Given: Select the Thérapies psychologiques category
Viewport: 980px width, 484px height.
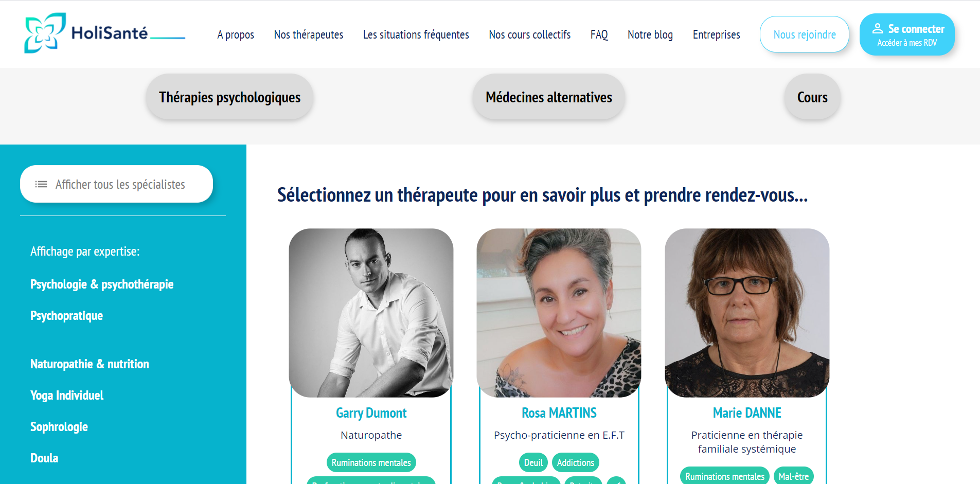Looking at the screenshot, I should [229, 97].
